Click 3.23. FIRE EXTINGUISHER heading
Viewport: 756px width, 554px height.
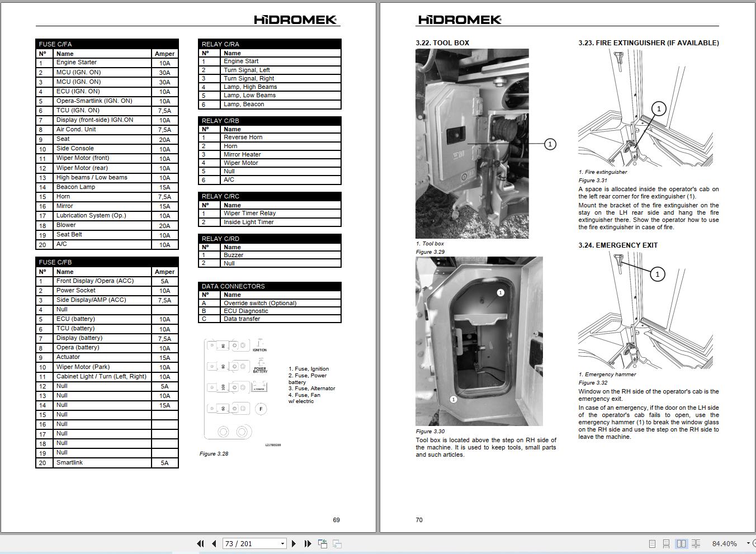click(x=649, y=42)
